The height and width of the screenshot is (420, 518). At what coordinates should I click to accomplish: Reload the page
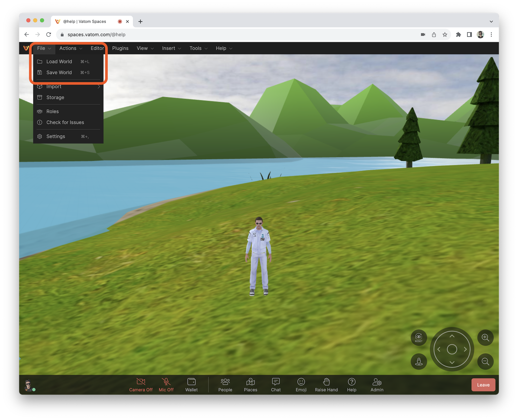point(49,34)
